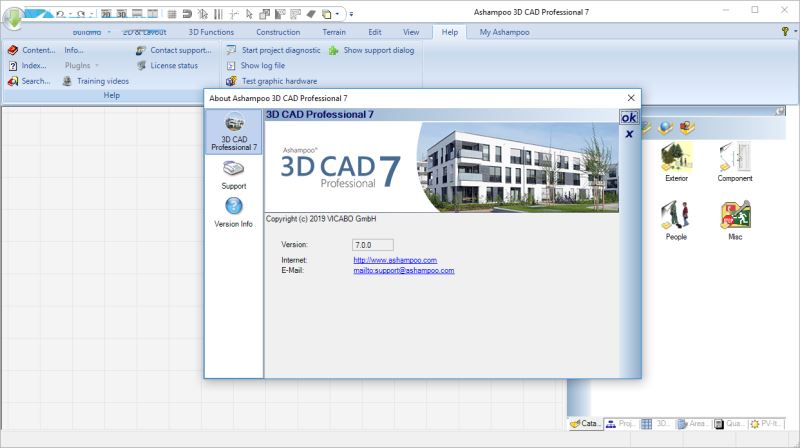Screen dimensions: 800x448
Task: Click the mailto:support@ashampoo.com link
Action: point(404,270)
